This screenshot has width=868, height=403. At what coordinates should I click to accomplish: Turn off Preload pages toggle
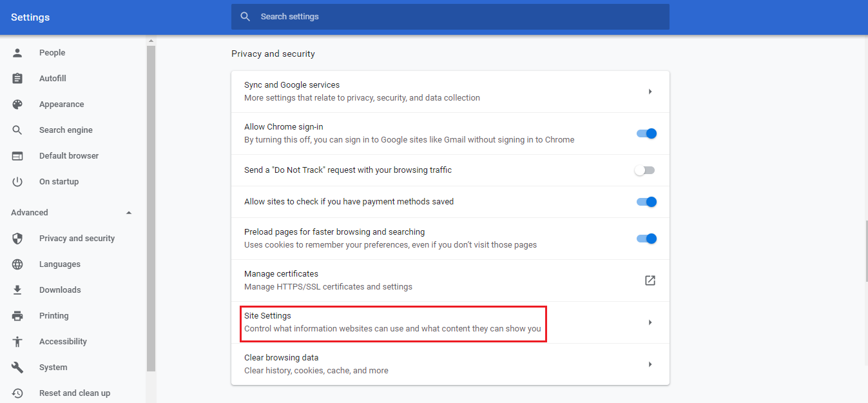646,239
